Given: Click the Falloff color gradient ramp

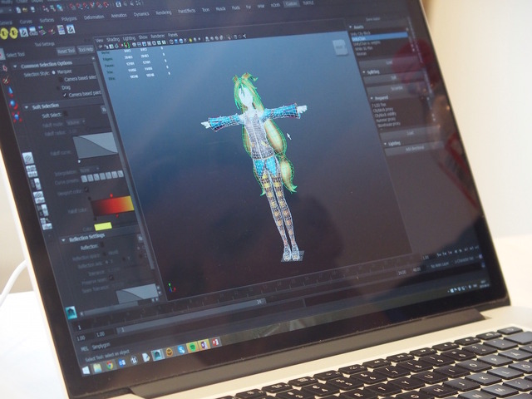Looking at the screenshot, I should [112, 206].
